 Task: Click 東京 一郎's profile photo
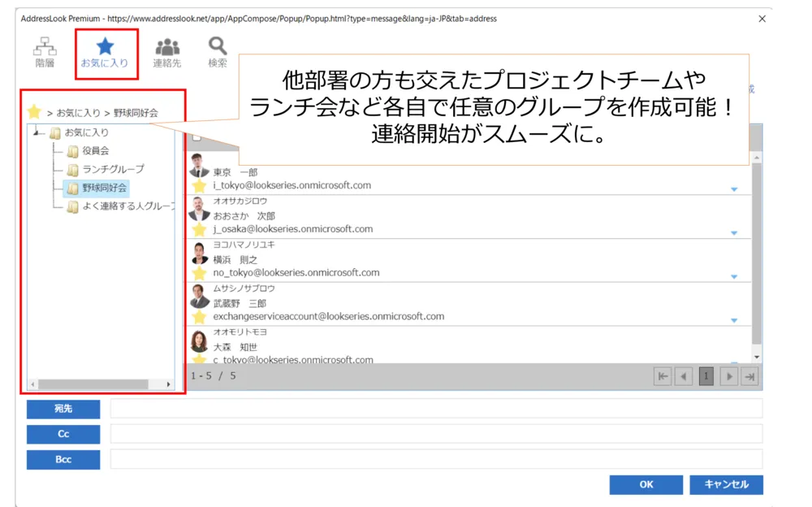pos(199,166)
